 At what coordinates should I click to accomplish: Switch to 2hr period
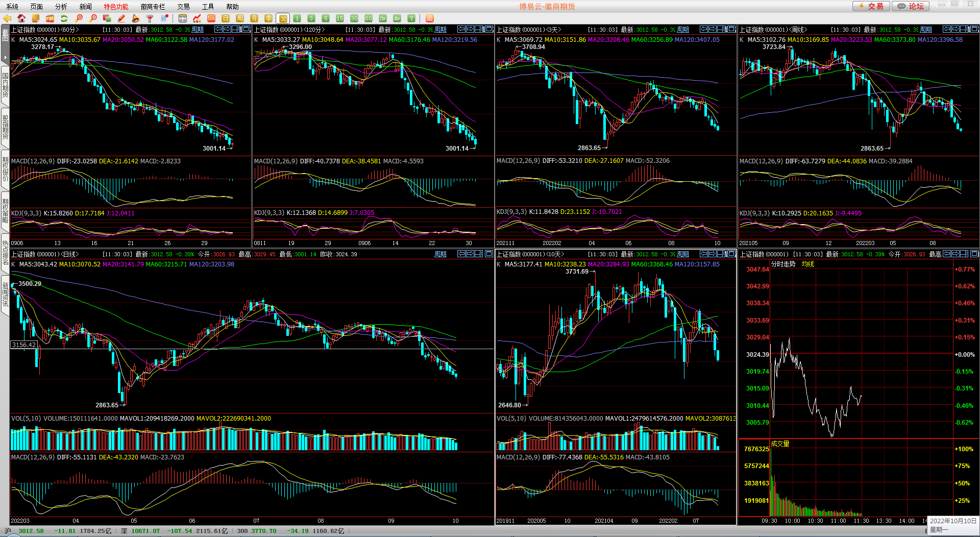[x=383, y=18]
